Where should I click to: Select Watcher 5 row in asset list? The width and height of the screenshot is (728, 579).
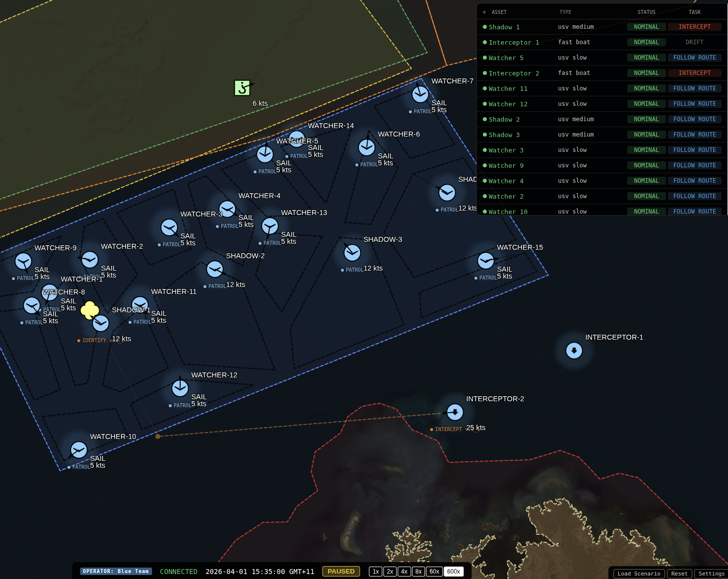pyautogui.click(x=602, y=58)
